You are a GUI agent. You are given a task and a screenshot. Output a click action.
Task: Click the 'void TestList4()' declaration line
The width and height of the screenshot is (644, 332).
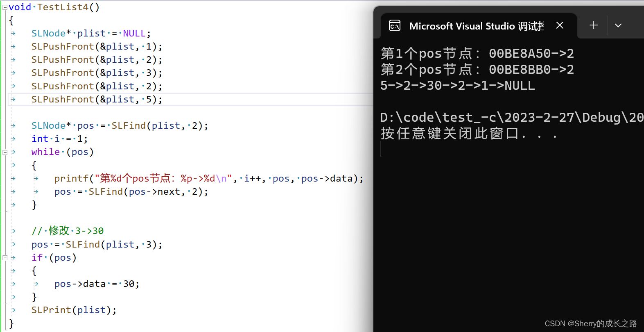[54, 7]
